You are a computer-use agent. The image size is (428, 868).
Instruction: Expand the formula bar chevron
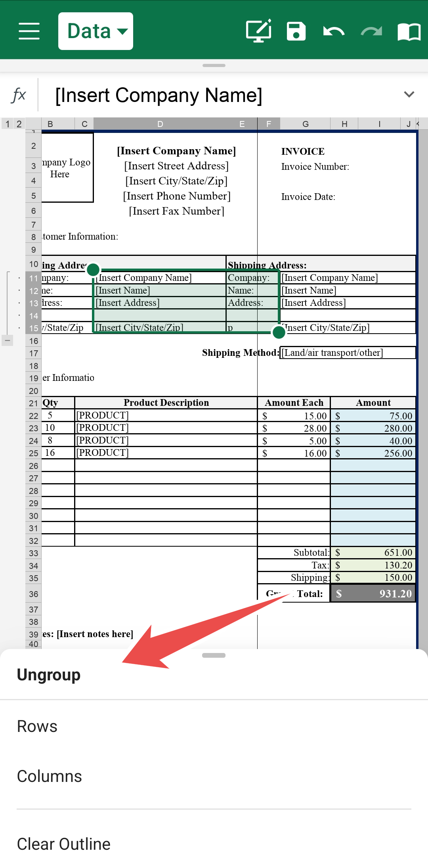pos(409,94)
